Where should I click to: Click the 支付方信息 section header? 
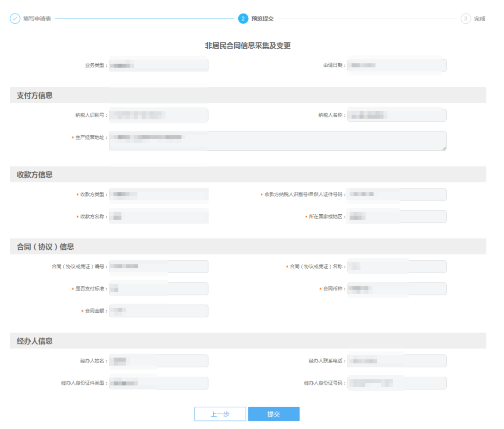tap(248, 95)
